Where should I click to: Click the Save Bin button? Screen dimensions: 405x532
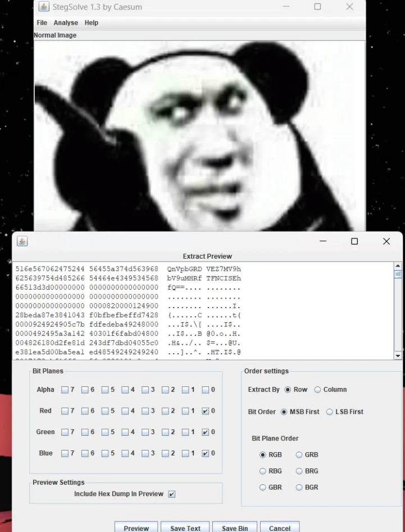[x=235, y=528]
